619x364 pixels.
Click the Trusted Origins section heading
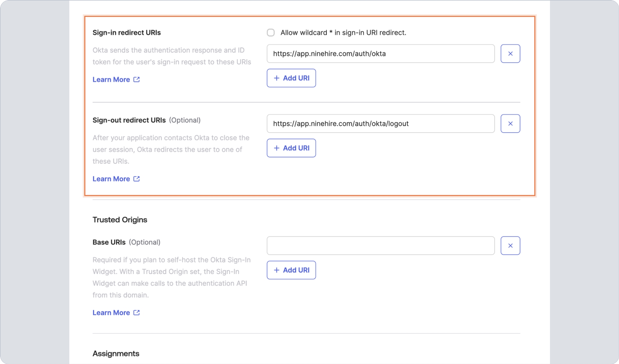[x=120, y=220]
